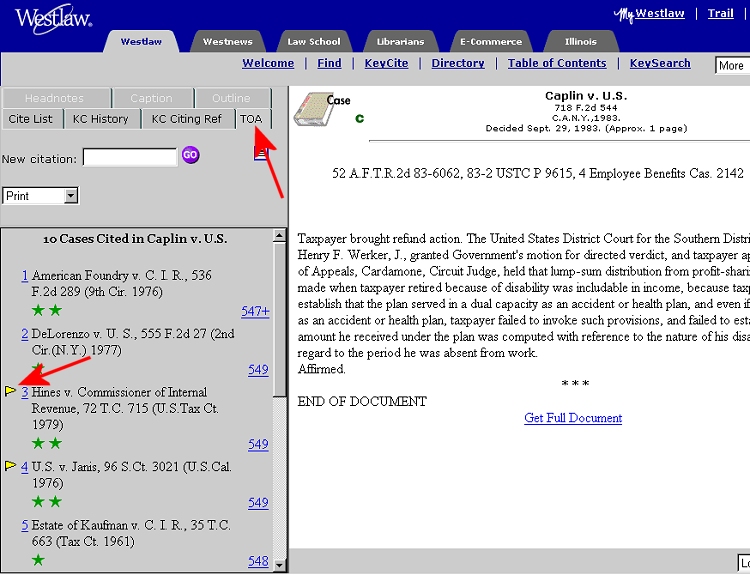
Task: Select the Caption tab
Action: click(x=151, y=98)
